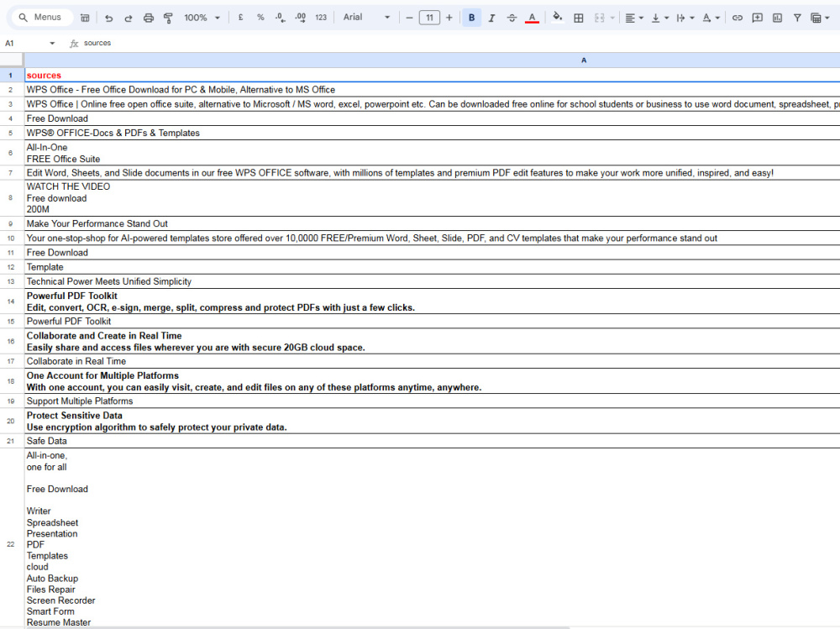This screenshot has height=629, width=840.
Task: Open the 100% zoom dropdown
Action: click(x=202, y=18)
